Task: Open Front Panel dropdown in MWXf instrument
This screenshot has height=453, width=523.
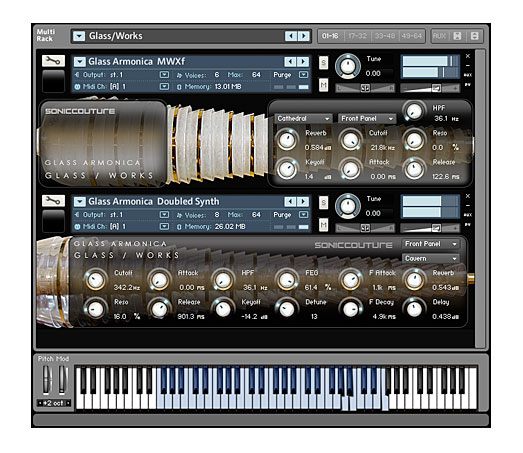Action: coord(367,119)
